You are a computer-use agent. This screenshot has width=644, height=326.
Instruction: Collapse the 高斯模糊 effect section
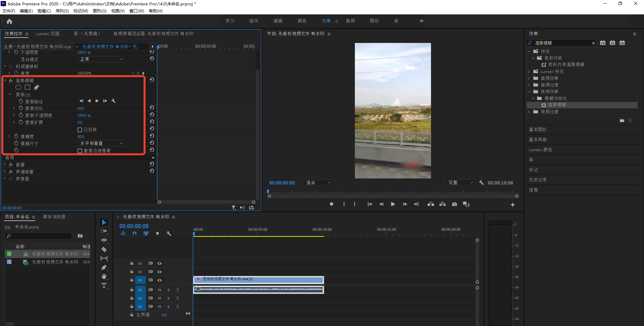coord(5,80)
